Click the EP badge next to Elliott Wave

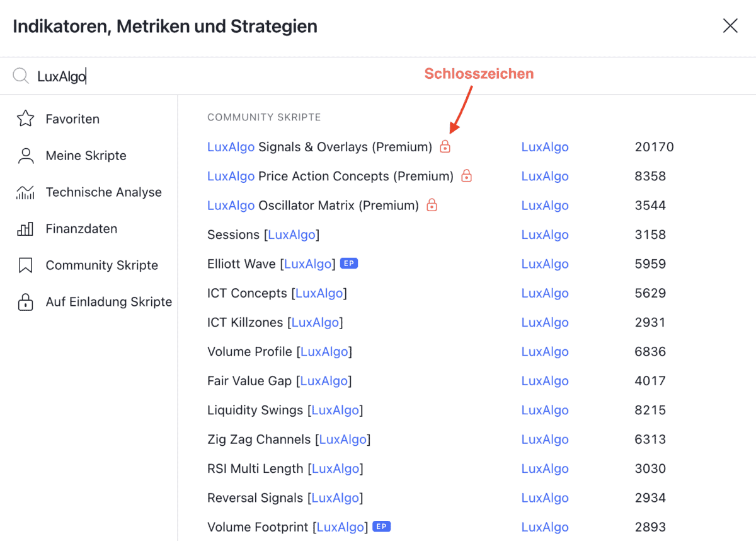click(349, 263)
